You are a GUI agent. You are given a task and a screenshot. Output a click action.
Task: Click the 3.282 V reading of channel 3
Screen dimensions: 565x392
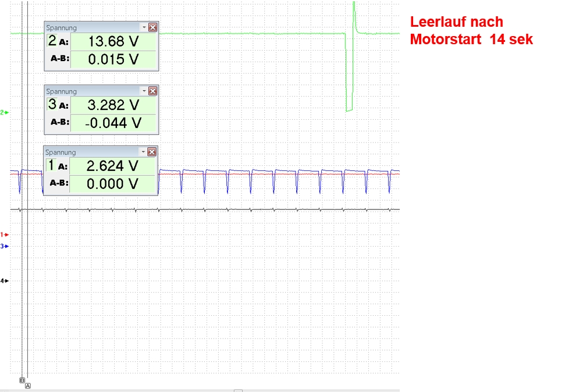pyautogui.click(x=113, y=105)
